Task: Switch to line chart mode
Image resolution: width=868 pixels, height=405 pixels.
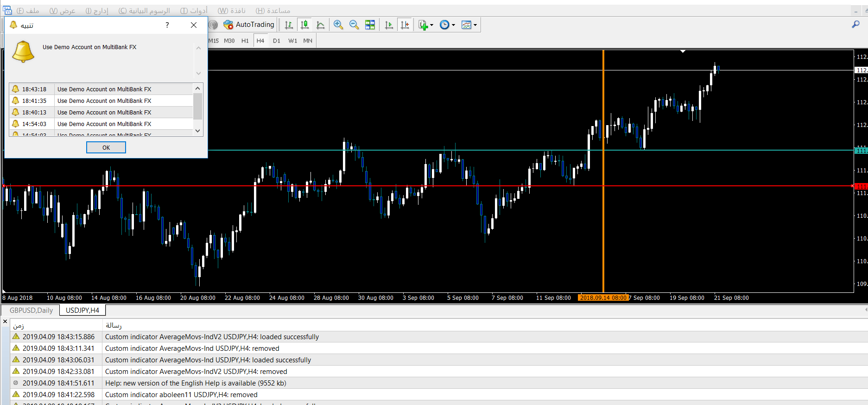Action: coord(320,25)
